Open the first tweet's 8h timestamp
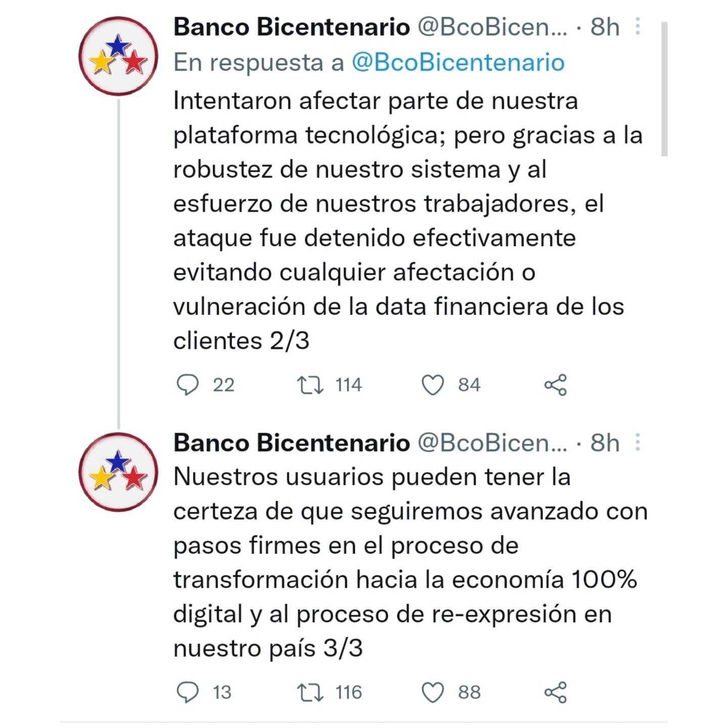Viewport: 728px width, 728px height. [x=605, y=27]
